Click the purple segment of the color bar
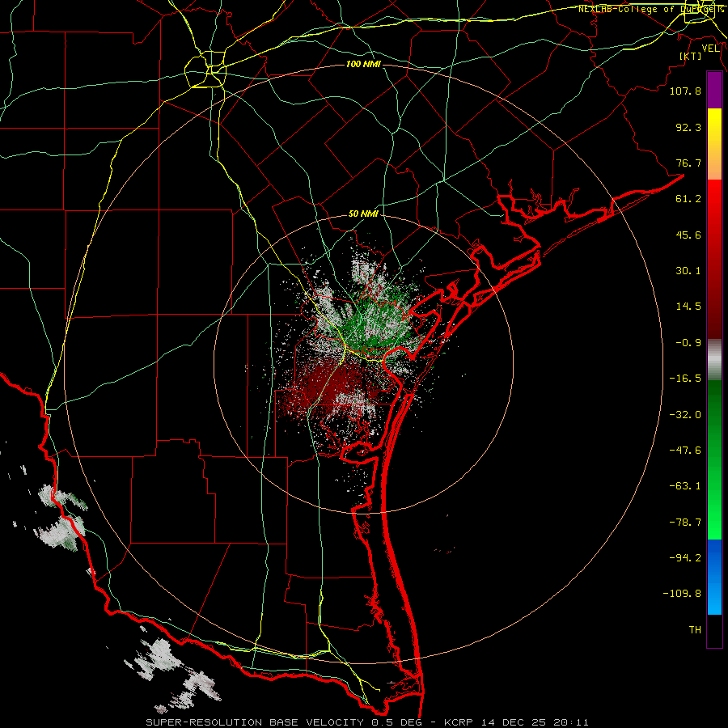The width and height of the screenshot is (728, 728). tap(714, 90)
